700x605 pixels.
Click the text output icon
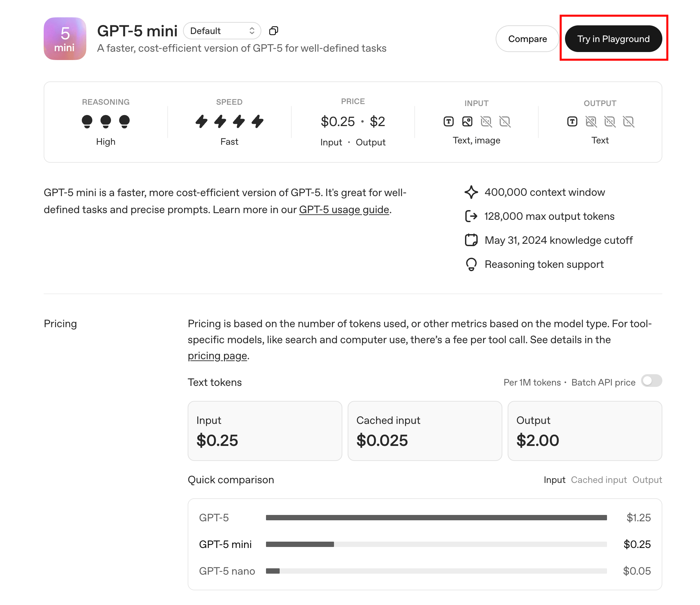coord(572,121)
